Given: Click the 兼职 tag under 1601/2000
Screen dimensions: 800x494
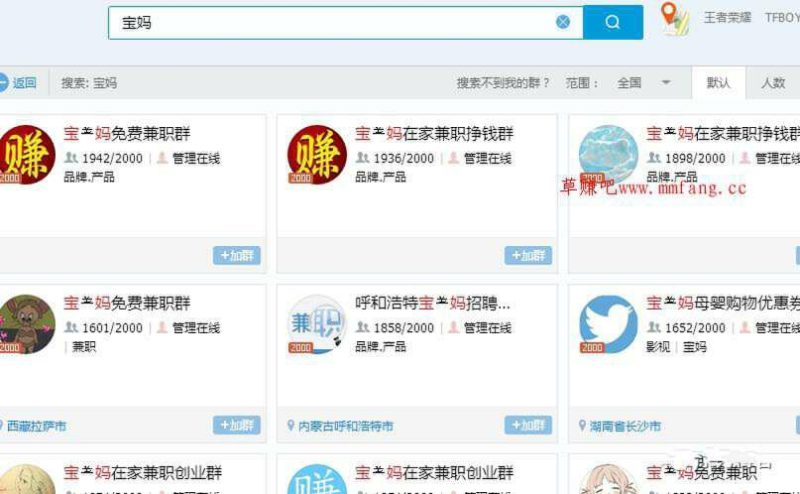Looking at the screenshot, I should pyautogui.click(x=84, y=347).
